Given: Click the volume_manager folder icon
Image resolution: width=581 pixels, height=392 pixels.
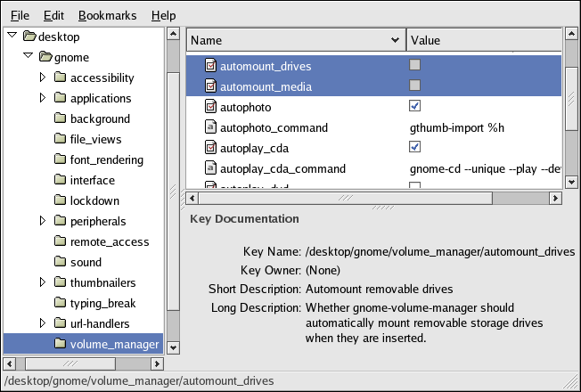Looking at the screenshot, I should 60,344.
